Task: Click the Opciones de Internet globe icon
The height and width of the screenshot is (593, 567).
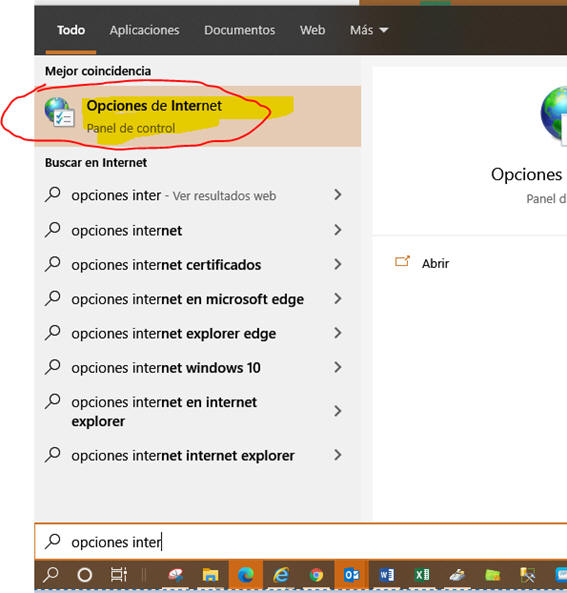Action: (59, 113)
